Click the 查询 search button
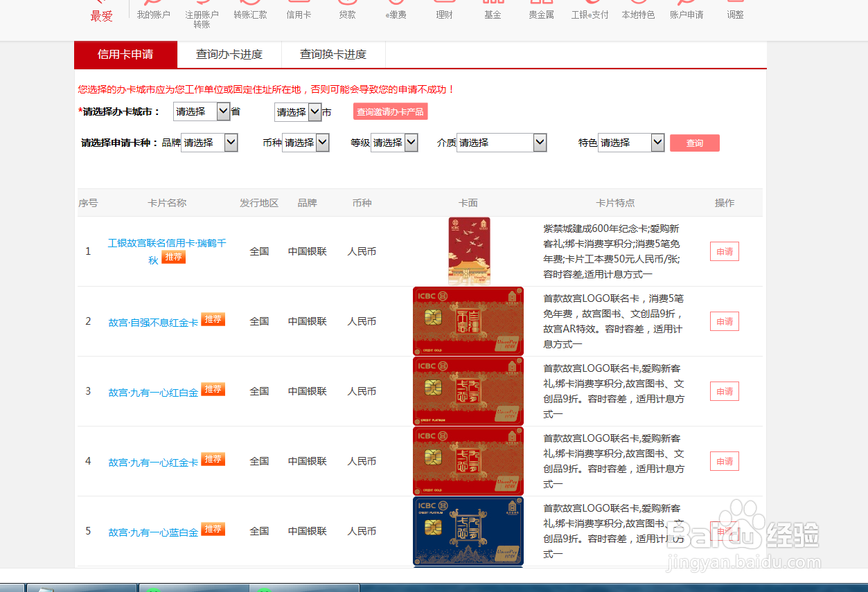This screenshot has height=592, width=868. (x=694, y=142)
